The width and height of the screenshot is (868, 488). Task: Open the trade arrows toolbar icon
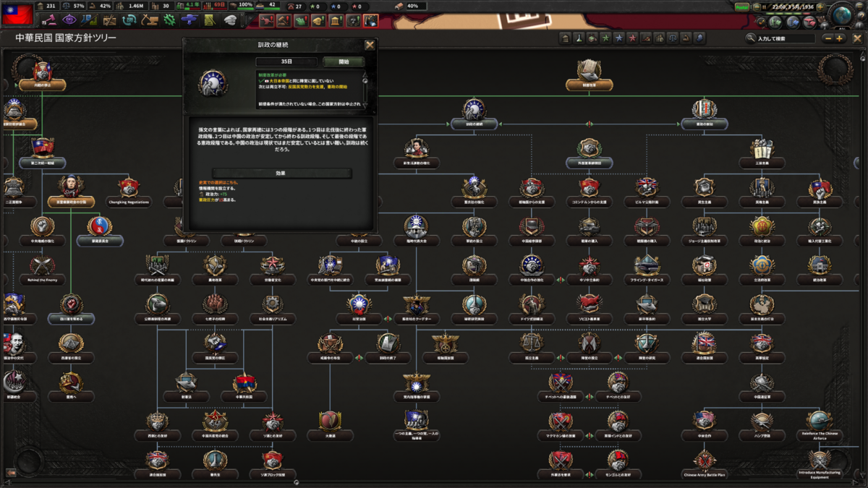(x=129, y=20)
